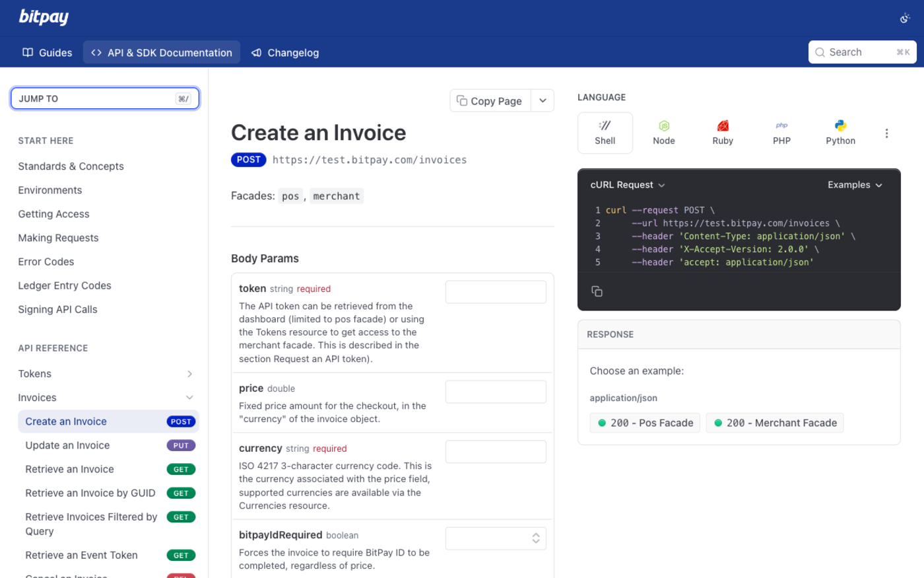924x578 pixels.
Task: Choose Shell language
Action: pos(605,133)
